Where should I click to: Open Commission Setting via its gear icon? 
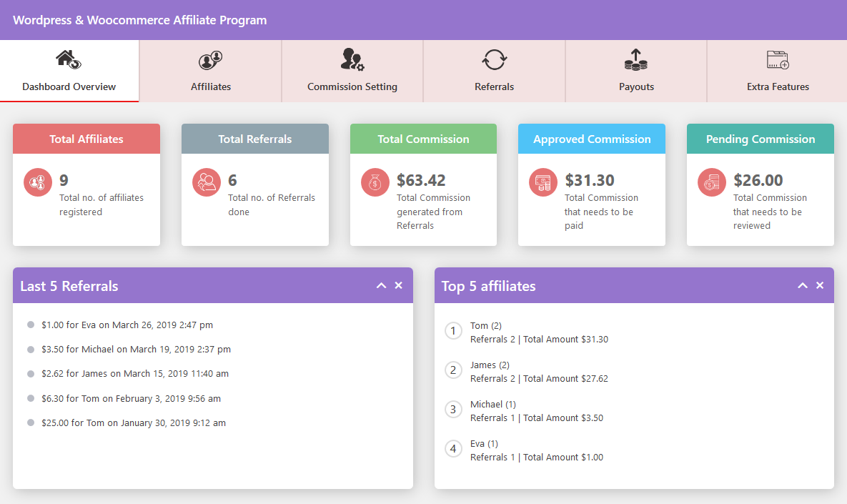352,60
